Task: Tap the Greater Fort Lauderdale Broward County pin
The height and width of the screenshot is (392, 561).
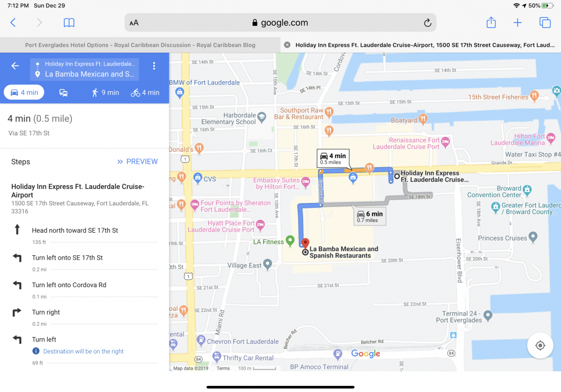Action: click(x=495, y=207)
